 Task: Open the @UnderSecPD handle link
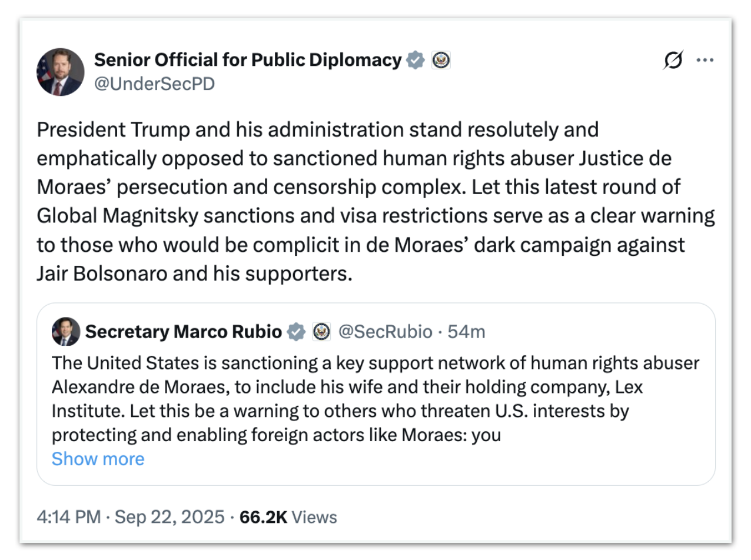[154, 84]
